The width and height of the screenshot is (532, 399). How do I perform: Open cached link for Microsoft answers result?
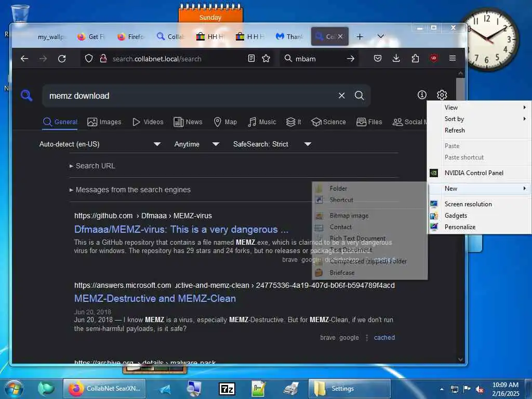pos(384,338)
